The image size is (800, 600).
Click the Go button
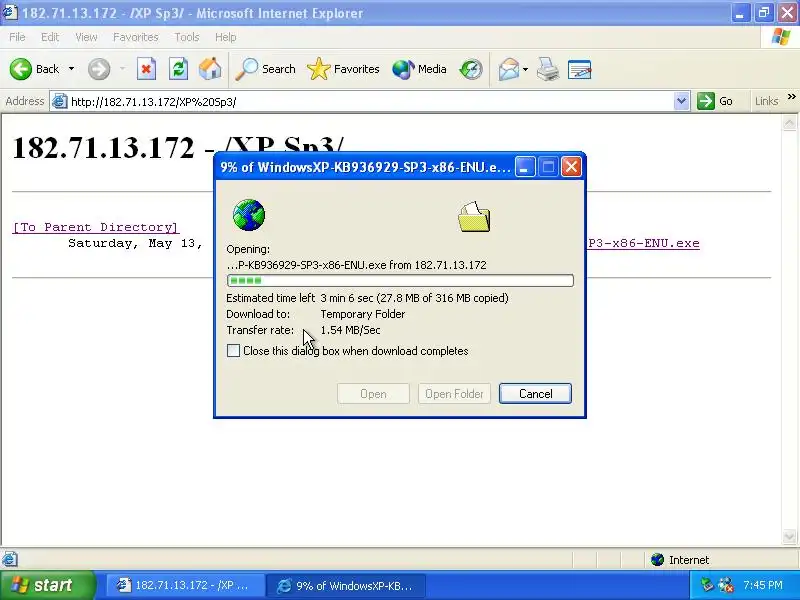[715, 102]
